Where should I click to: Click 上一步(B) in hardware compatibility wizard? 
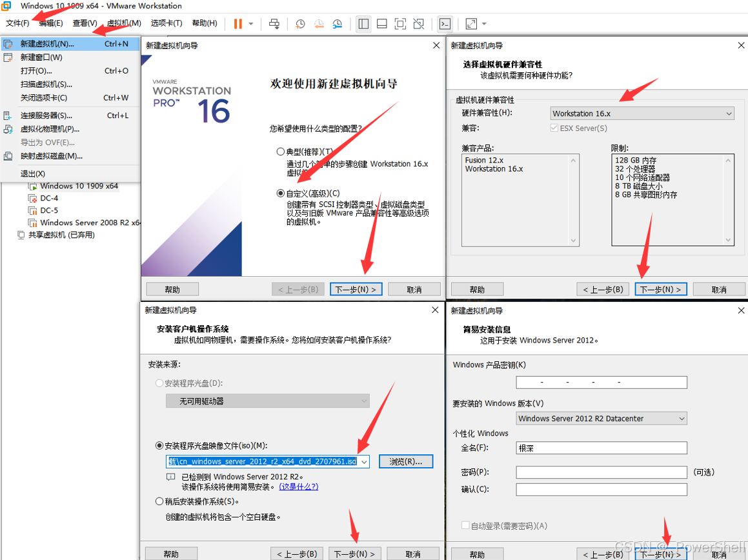coord(603,290)
